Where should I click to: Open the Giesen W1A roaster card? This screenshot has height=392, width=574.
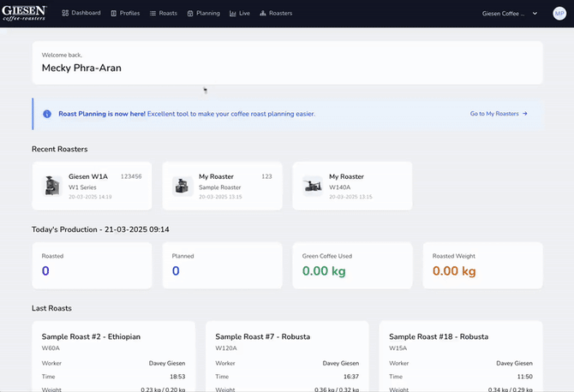(x=92, y=186)
